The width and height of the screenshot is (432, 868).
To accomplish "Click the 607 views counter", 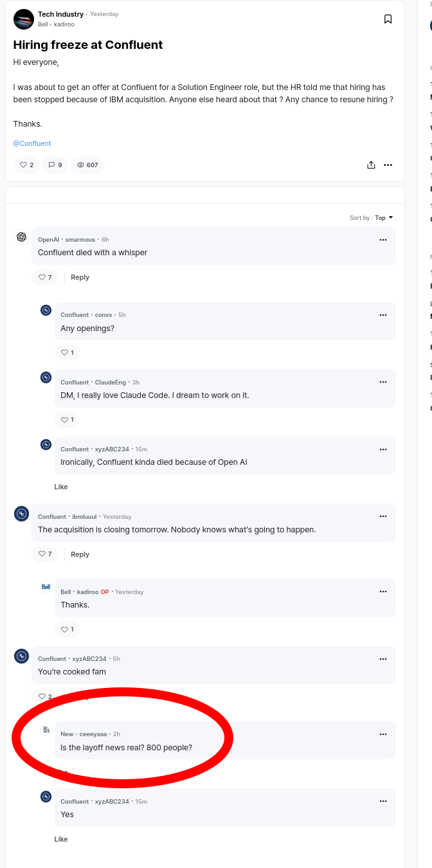I will (87, 165).
